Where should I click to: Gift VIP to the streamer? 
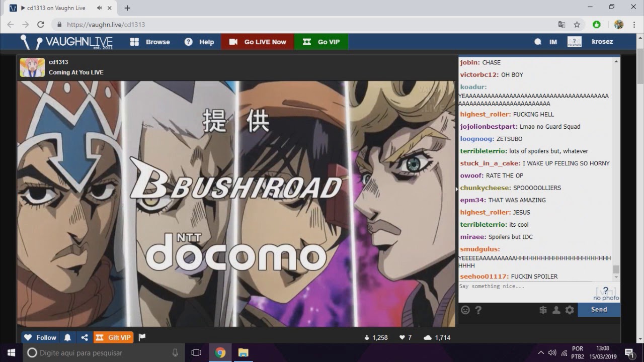tap(114, 337)
